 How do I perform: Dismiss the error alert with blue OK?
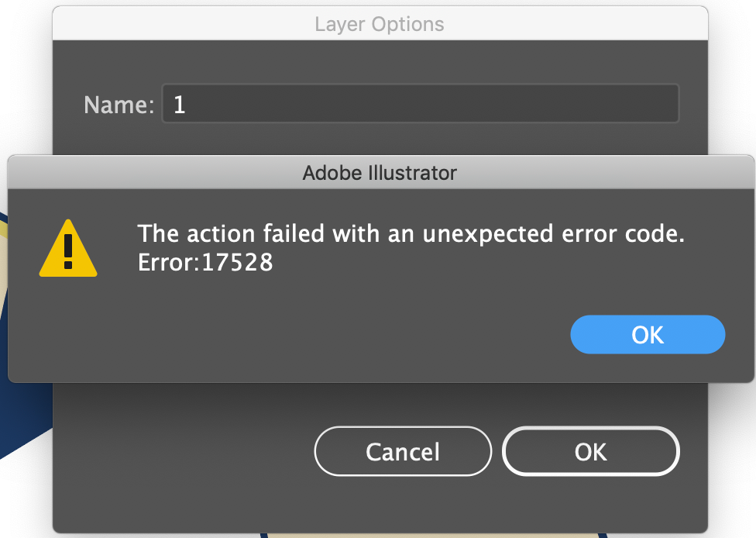648,335
